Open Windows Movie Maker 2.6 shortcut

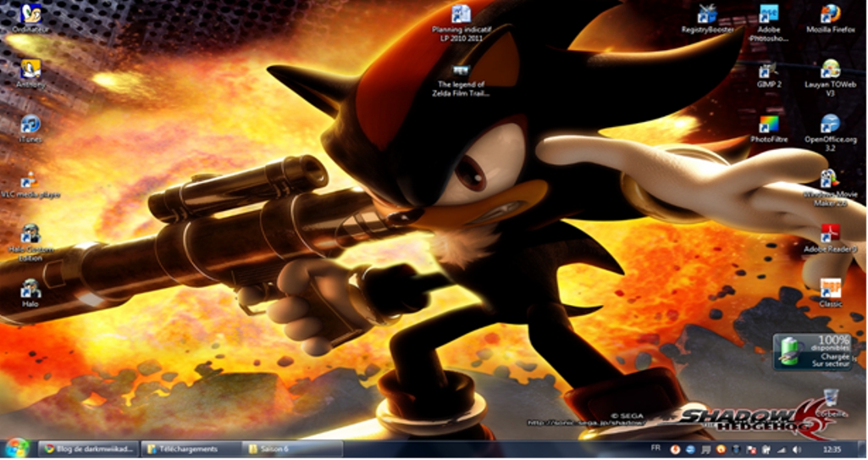[x=831, y=188]
